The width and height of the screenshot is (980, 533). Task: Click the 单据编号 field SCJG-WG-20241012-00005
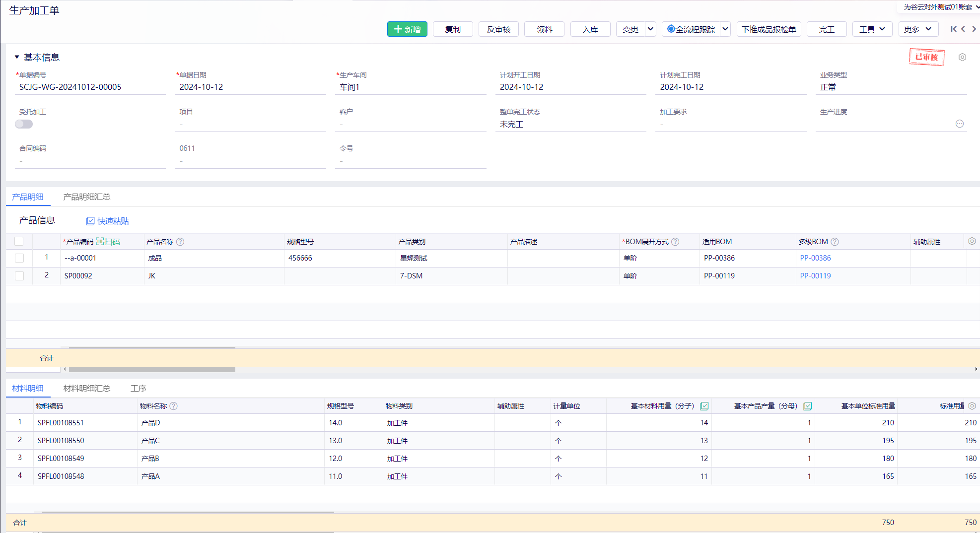click(x=90, y=87)
